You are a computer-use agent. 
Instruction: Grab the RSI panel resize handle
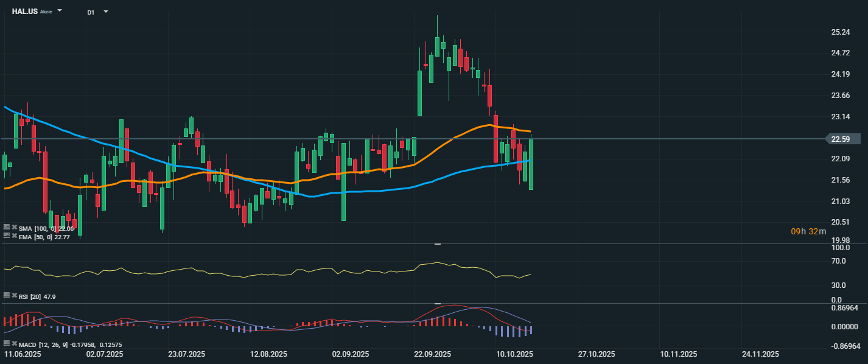tap(437, 244)
